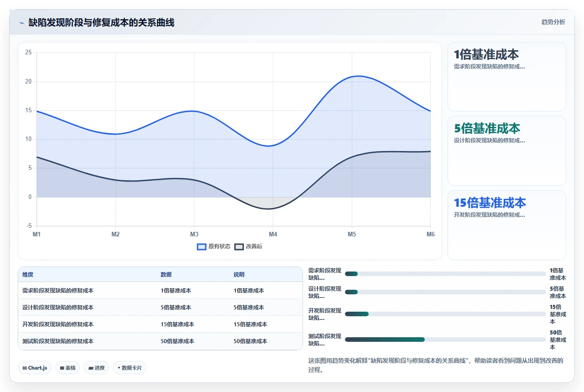Click the 数据 column header
Viewport: 584px width, 392px height.
166,275
